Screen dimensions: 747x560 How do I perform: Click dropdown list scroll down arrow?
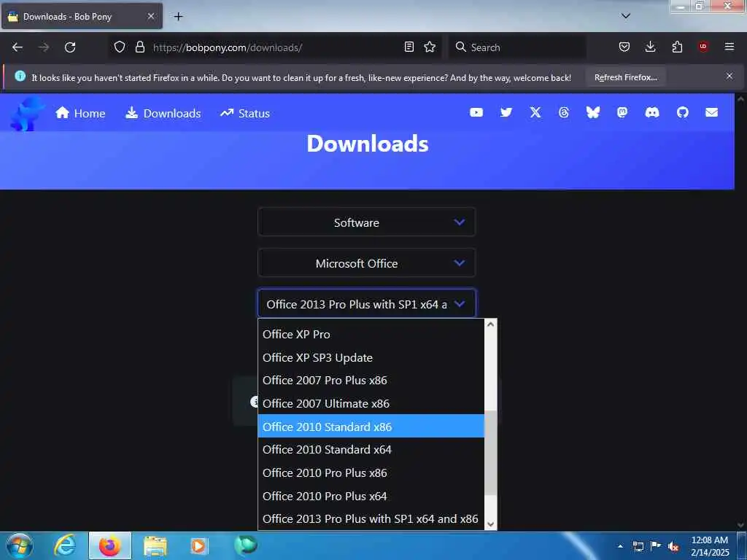490,524
